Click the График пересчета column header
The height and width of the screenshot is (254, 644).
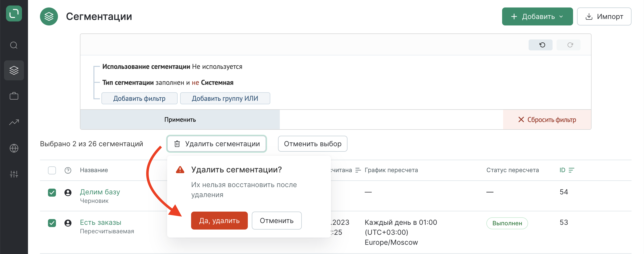click(x=391, y=170)
